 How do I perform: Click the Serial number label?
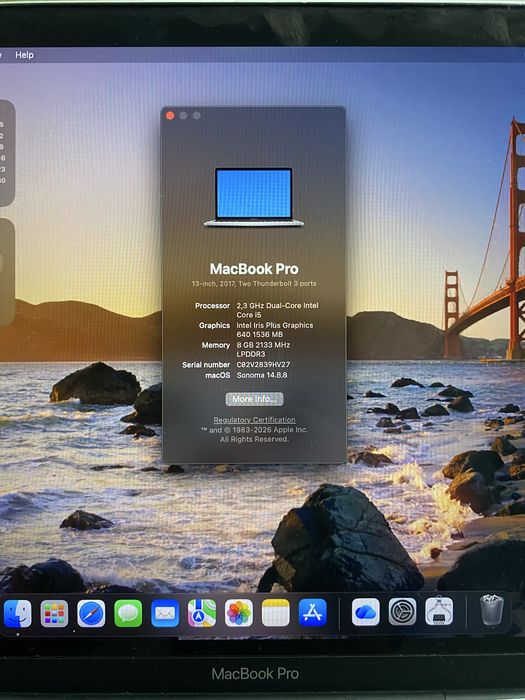(x=206, y=365)
